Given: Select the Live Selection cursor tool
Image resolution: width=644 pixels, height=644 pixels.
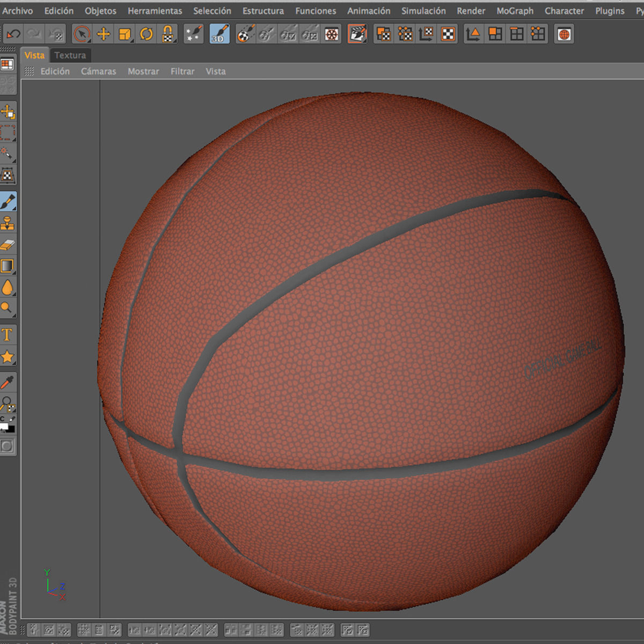Looking at the screenshot, I should [x=82, y=34].
